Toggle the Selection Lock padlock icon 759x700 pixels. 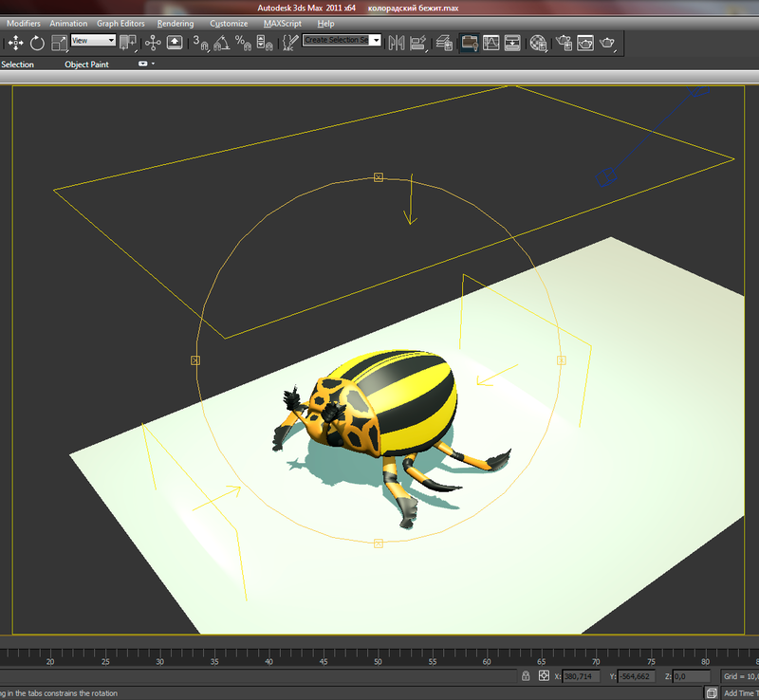click(x=525, y=676)
